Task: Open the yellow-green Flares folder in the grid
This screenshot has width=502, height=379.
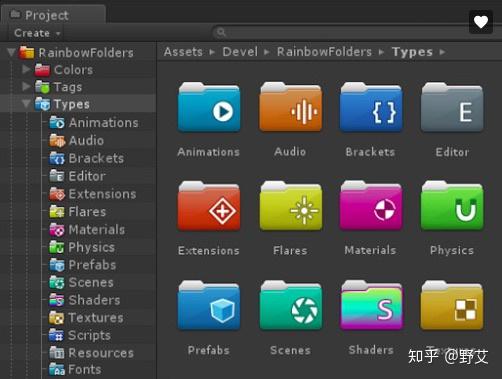Action: tap(290, 206)
